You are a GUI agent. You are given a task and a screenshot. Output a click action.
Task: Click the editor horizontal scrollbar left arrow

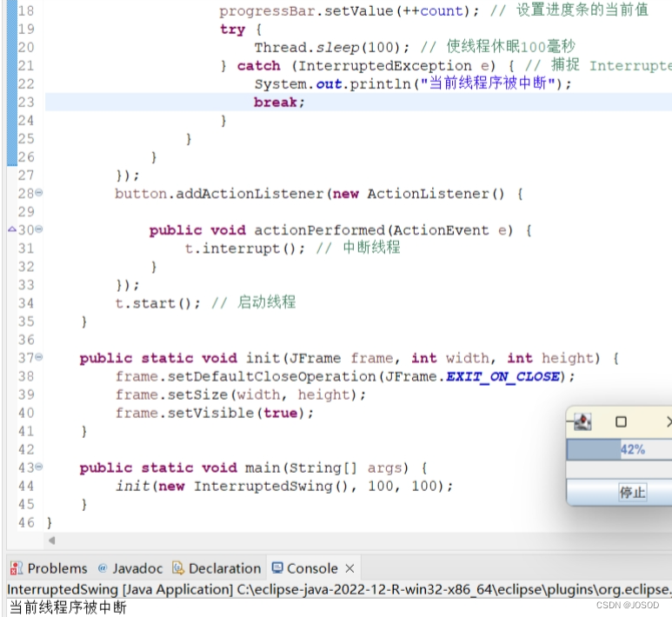click(51, 541)
